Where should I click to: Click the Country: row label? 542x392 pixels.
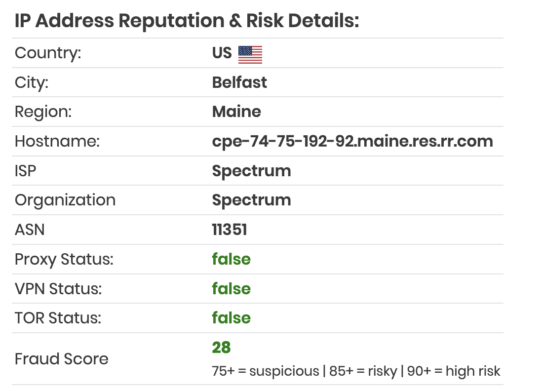pos(48,53)
